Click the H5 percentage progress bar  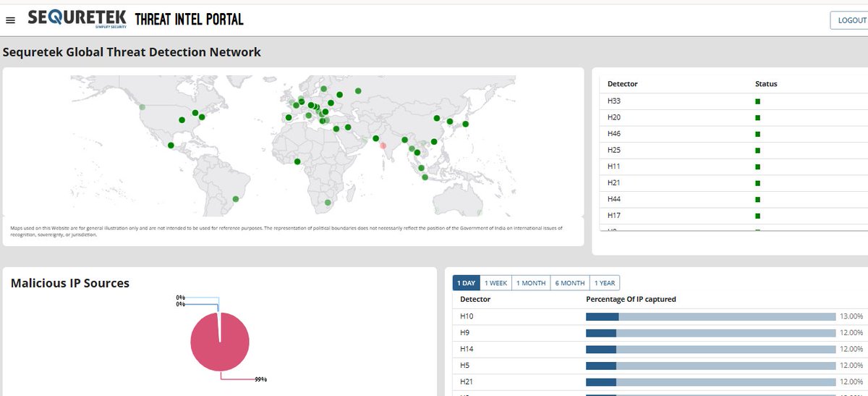point(710,366)
